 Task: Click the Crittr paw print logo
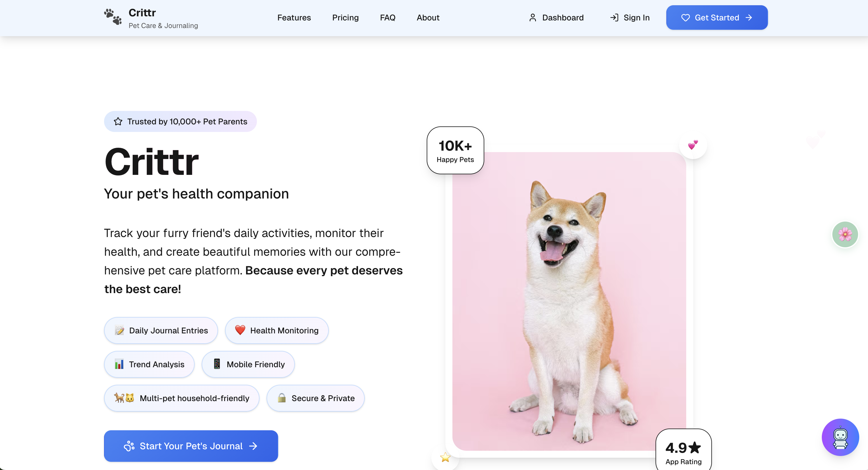click(x=113, y=17)
